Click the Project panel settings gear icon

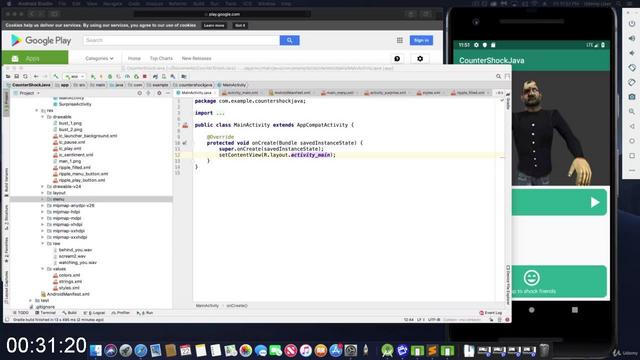[159, 93]
